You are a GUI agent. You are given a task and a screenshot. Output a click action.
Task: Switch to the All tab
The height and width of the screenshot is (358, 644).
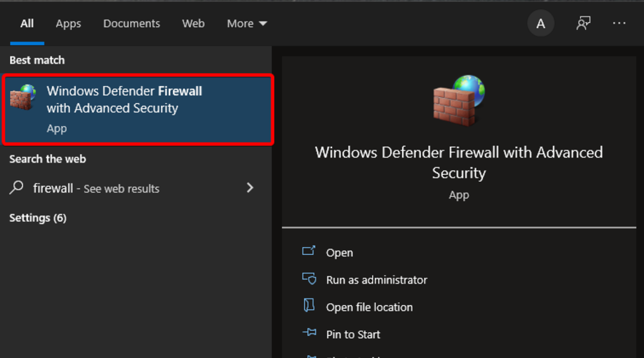(x=27, y=24)
